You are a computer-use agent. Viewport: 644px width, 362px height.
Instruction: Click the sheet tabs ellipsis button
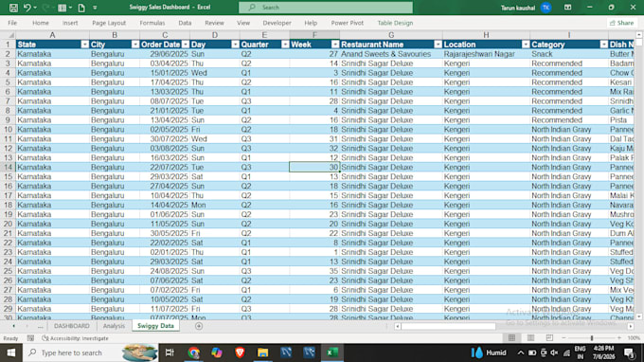[x=40, y=326]
